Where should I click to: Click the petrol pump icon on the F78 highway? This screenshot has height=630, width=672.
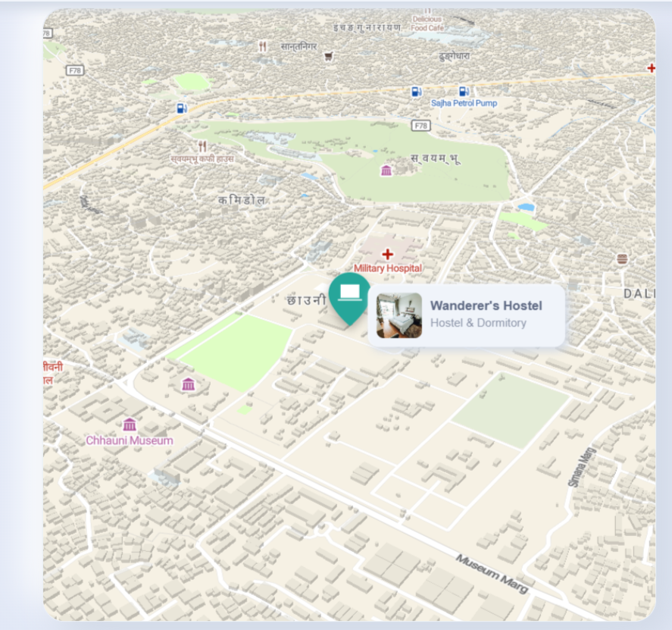(182, 108)
